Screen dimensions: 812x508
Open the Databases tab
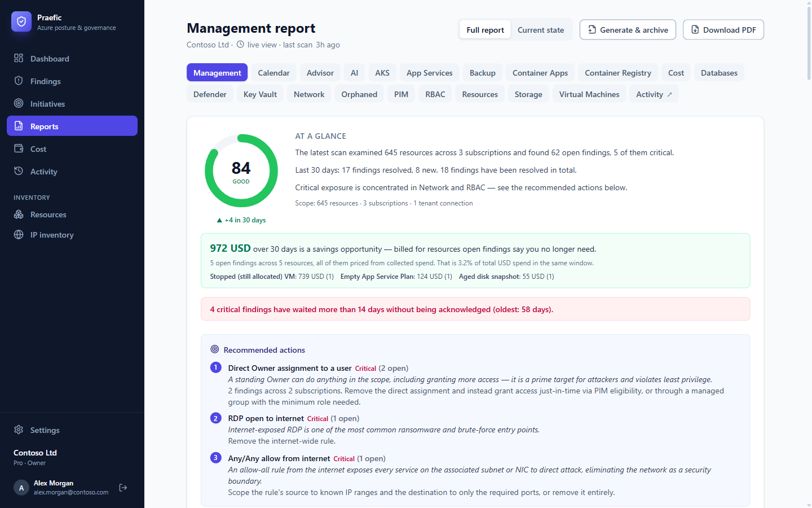pyautogui.click(x=719, y=73)
